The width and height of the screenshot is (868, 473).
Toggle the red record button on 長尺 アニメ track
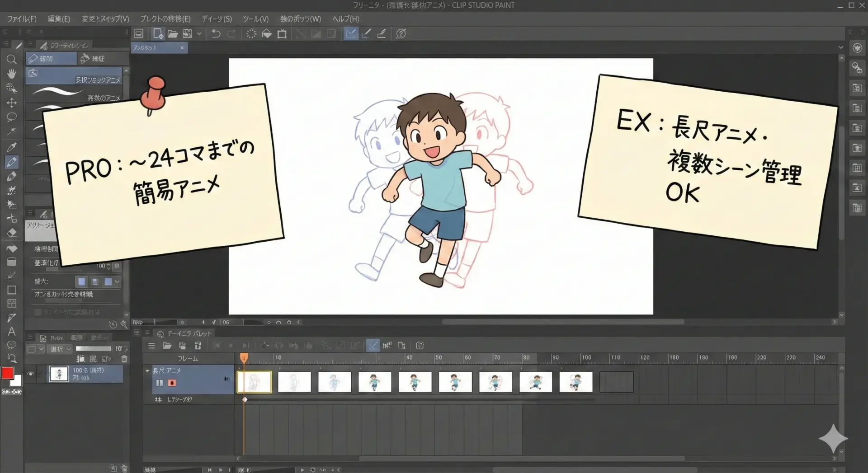click(x=172, y=383)
